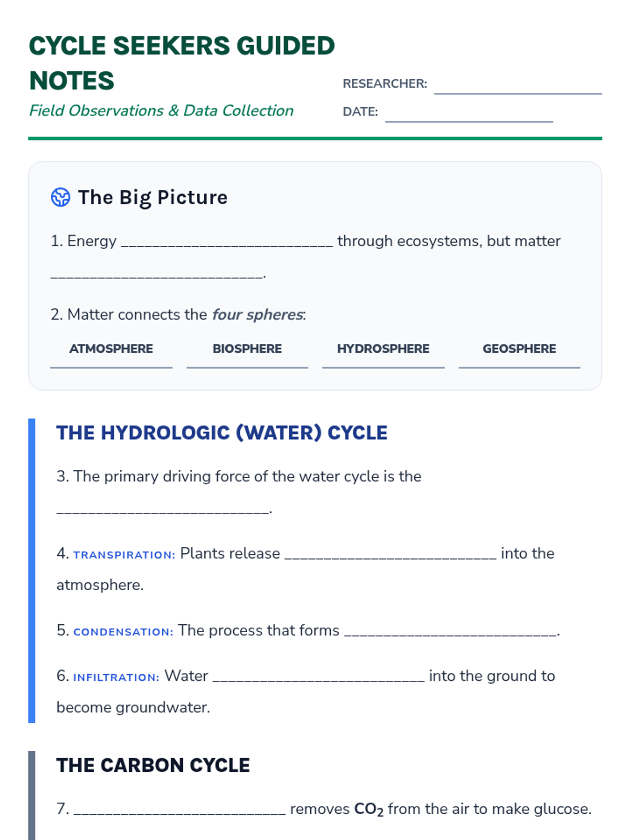
Task: Click the Field Observations & Data Collection subtitle
Action: point(161,111)
